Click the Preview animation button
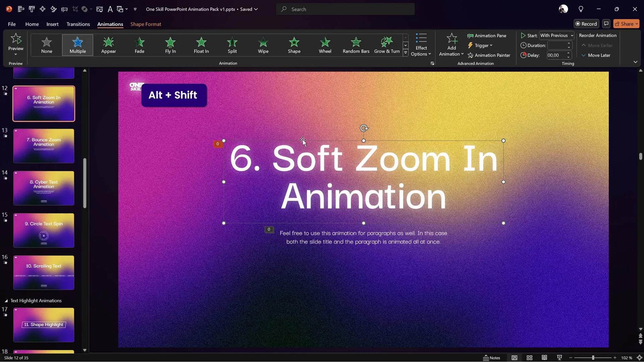Viewport: 644px width, 362px height. pyautogui.click(x=16, y=45)
